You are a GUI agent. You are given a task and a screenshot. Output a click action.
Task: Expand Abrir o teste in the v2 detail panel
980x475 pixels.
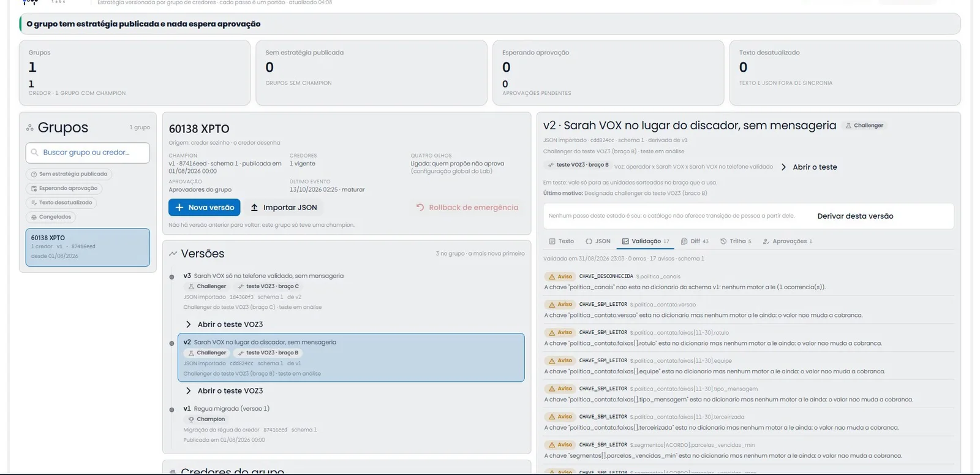pyautogui.click(x=809, y=167)
